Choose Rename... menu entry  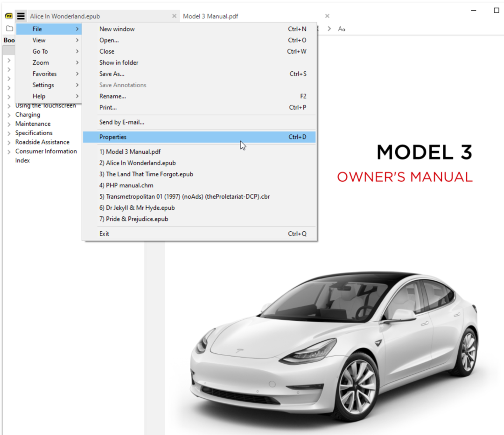(199, 97)
